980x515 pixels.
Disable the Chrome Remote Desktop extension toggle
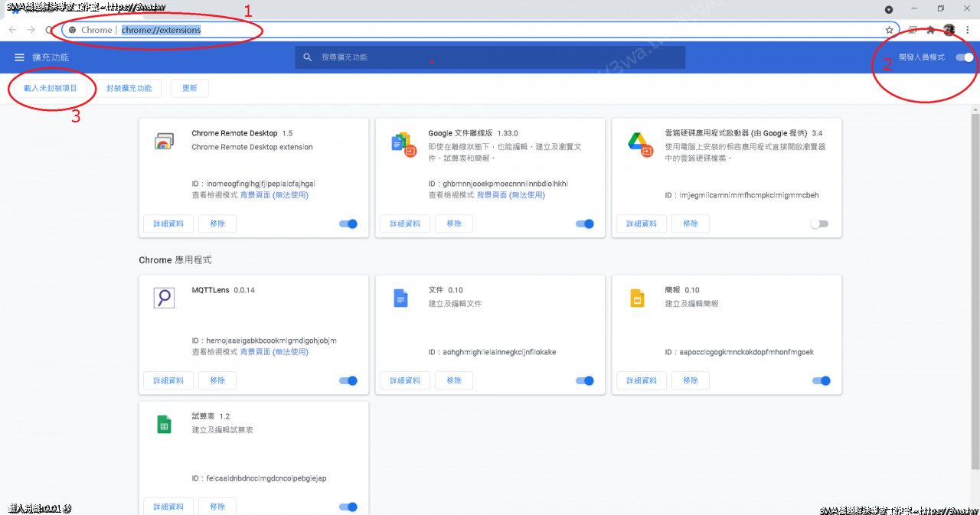pyautogui.click(x=348, y=223)
